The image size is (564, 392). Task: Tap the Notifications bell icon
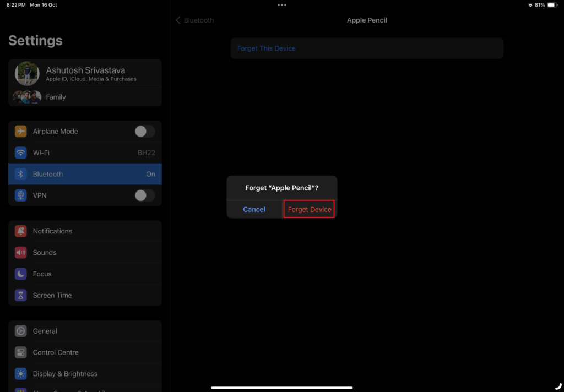coord(20,231)
